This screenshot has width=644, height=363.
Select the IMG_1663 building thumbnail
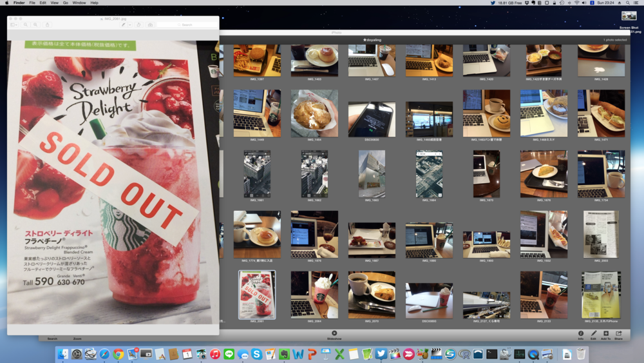(372, 174)
